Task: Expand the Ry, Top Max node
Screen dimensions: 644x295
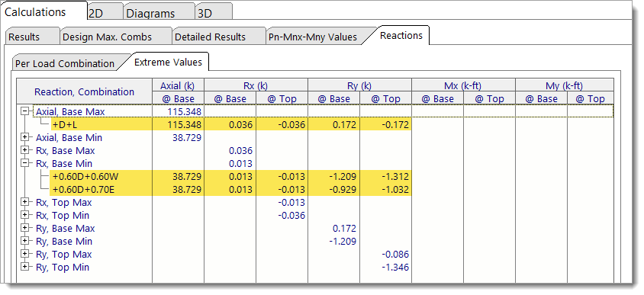Action: [x=25, y=255]
